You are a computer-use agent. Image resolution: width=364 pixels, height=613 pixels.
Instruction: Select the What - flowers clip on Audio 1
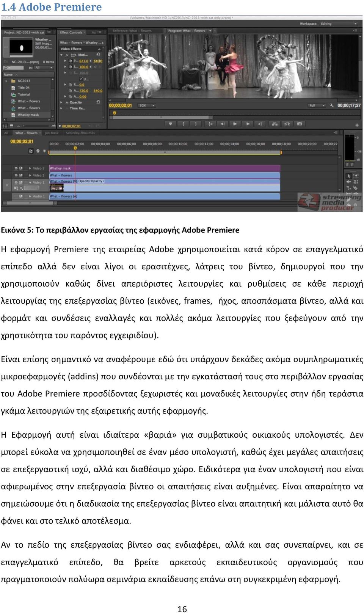(165, 196)
